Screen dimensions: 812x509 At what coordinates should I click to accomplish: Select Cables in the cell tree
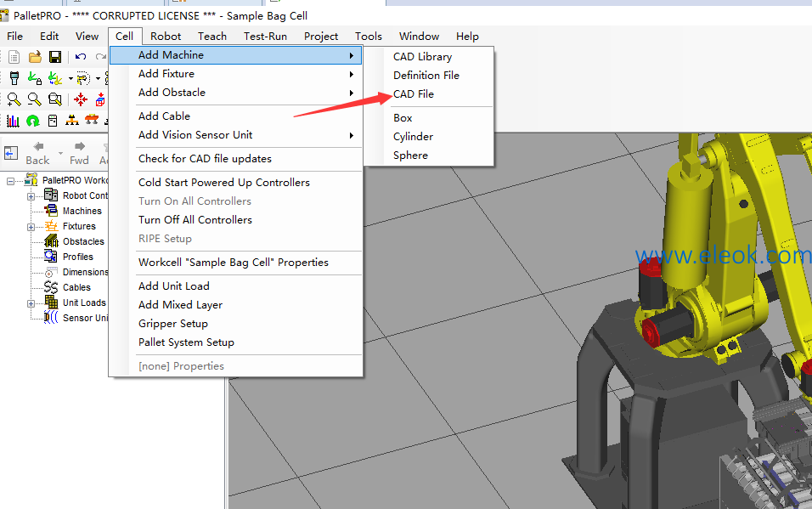pos(76,287)
